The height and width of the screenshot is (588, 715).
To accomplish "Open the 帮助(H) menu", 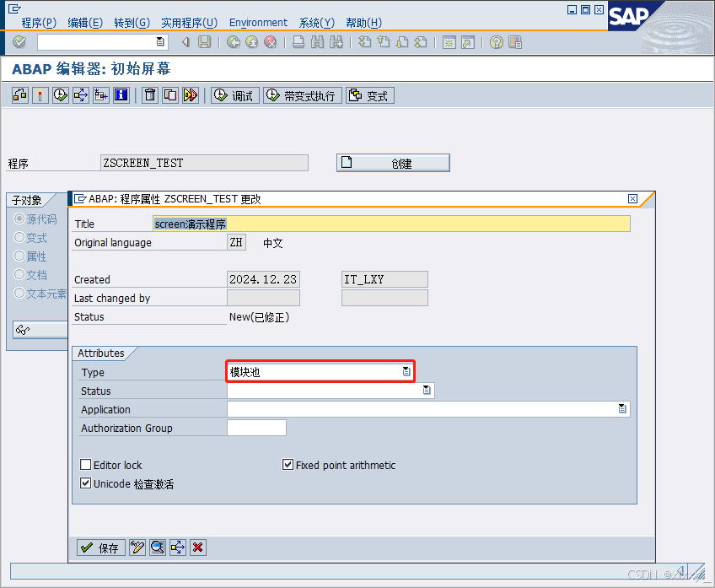I will [364, 23].
